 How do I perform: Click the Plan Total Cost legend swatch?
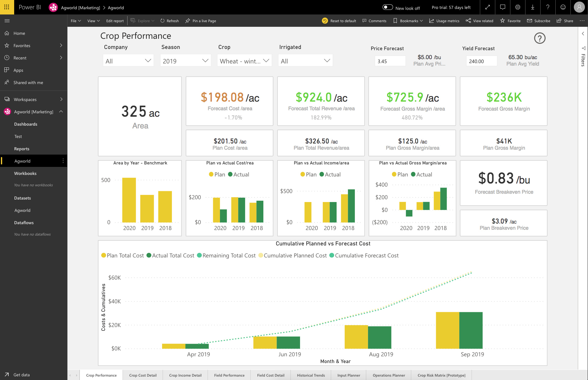(104, 255)
